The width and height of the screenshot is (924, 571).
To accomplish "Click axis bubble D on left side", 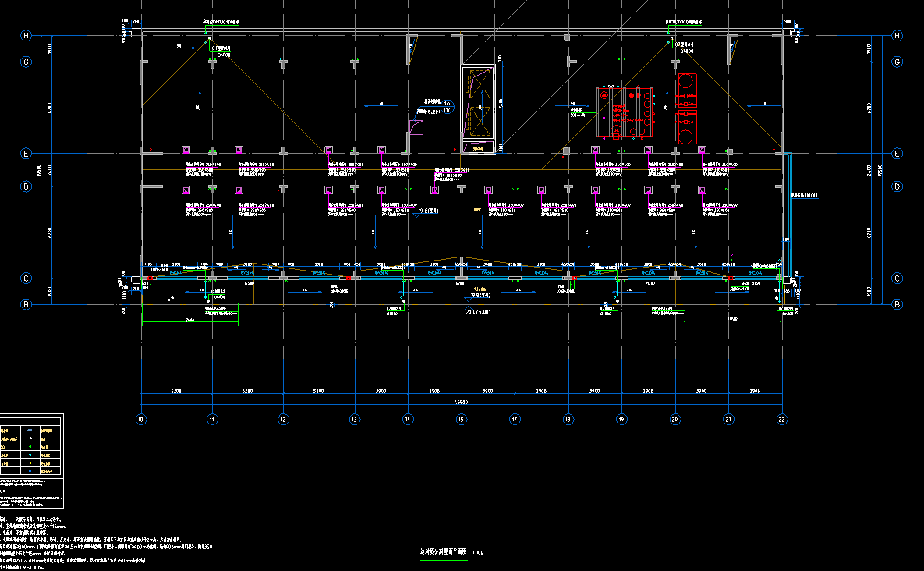I will (26, 186).
